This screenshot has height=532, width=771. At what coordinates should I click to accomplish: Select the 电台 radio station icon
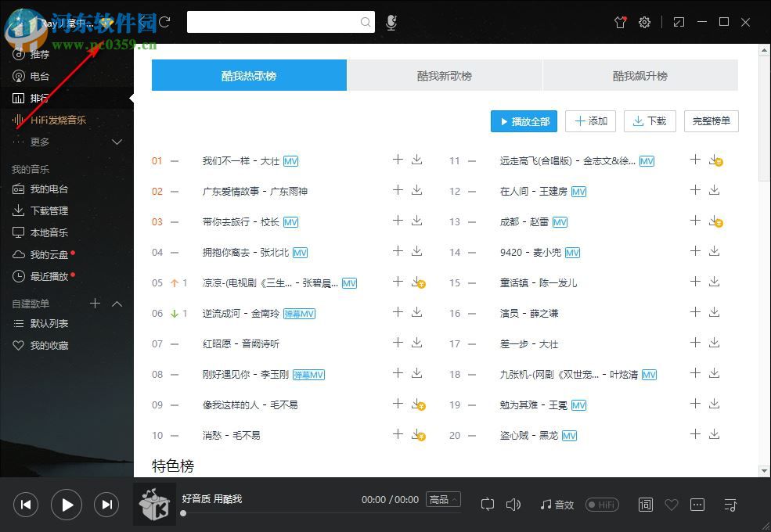point(20,76)
